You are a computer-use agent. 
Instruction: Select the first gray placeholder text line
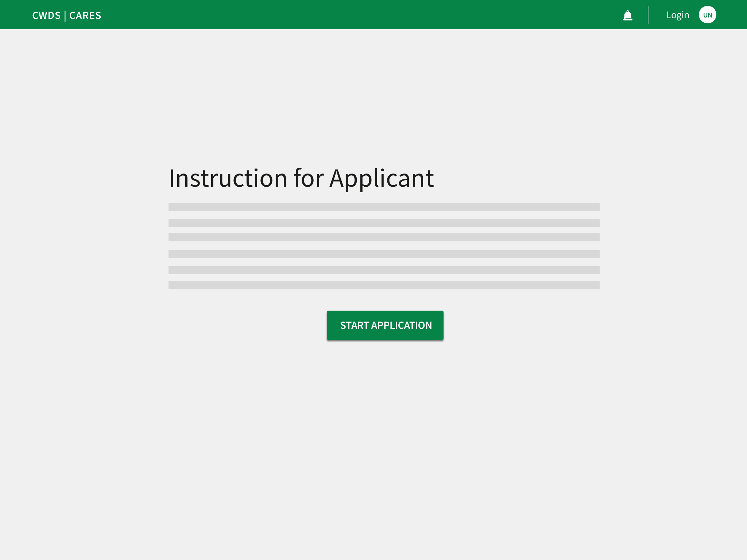pyautogui.click(x=384, y=207)
